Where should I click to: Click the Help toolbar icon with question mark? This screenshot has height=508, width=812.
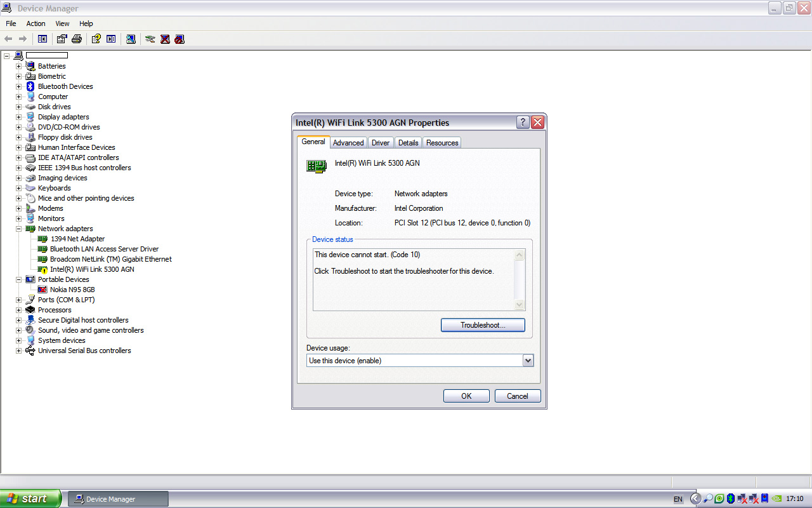point(96,39)
